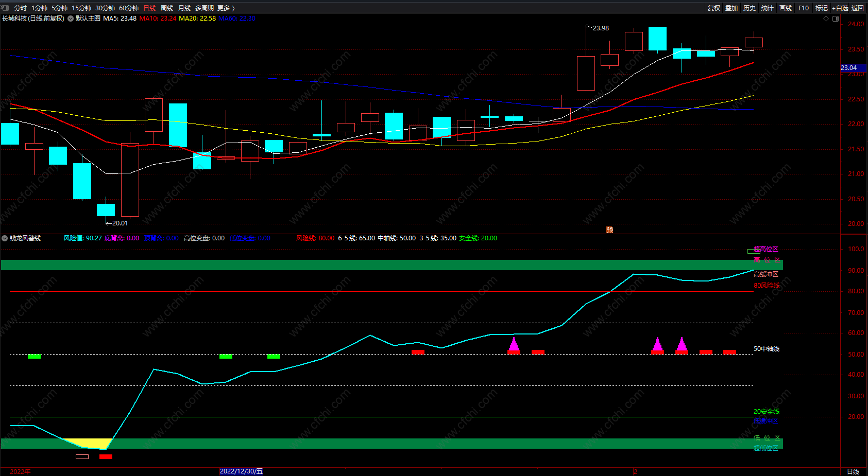The height and width of the screenshot is (476, 868).
Task: Click the 底背离: 0.00 readout
Action: (x=122, y=238)
